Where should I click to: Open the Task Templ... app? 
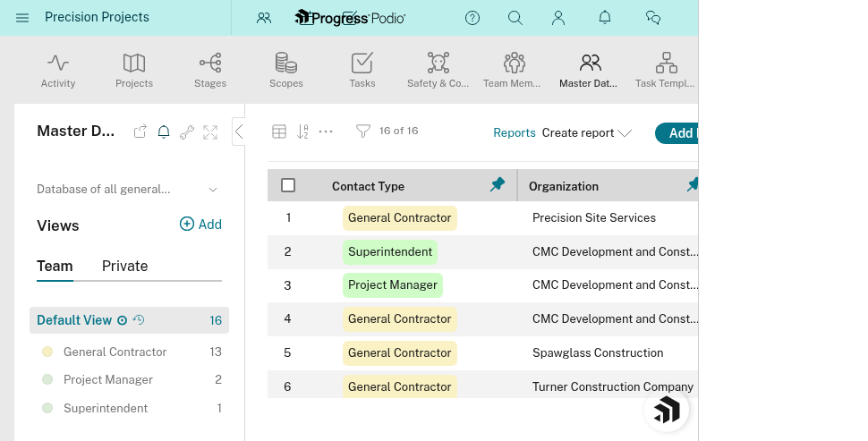point(665,71)
